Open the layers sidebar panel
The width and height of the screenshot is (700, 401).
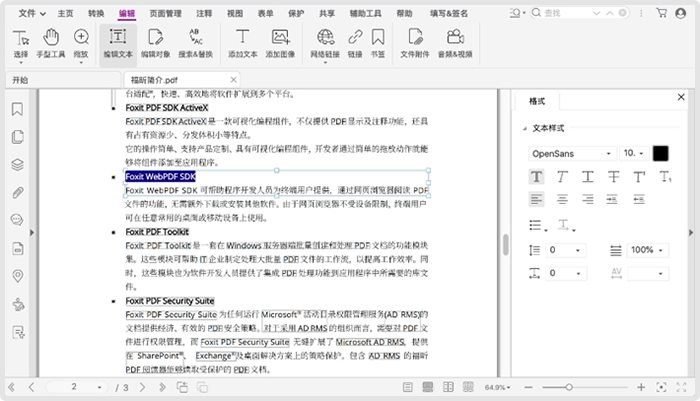[17, 165]
